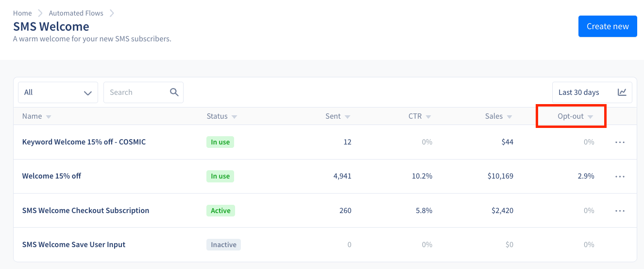Open the Welcome 15% off flow

pyautogui.click(x=51, y=176)
